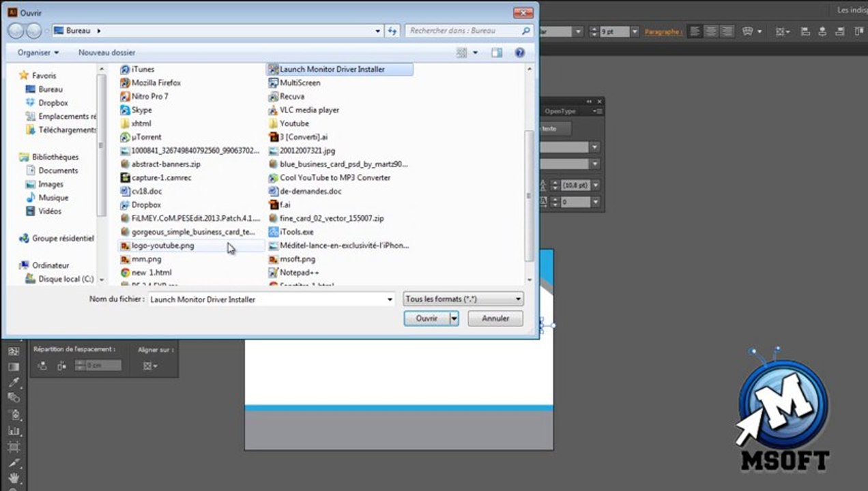Click the 'Nom du fichier' input field
868x491 pixels.
272,299
